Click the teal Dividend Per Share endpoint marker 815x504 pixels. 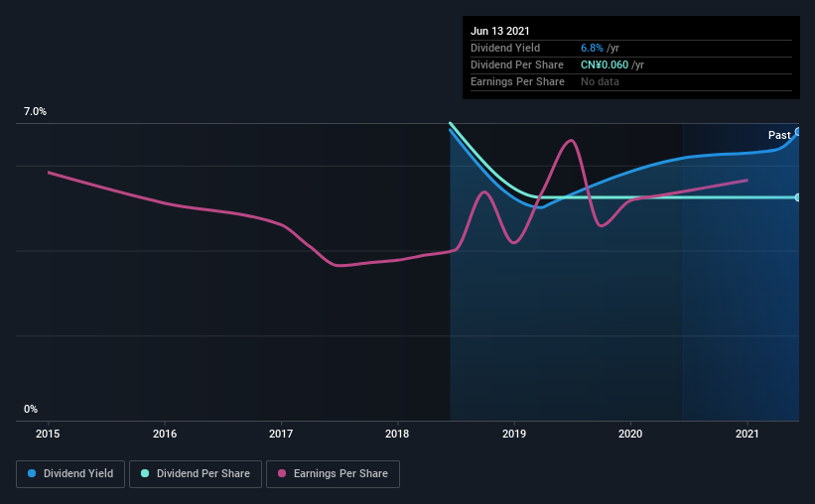798,197
